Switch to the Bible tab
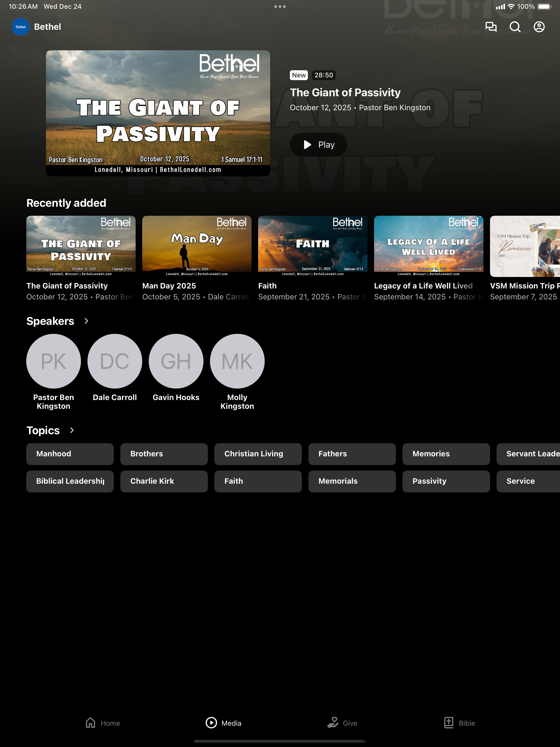 (459, 723)
